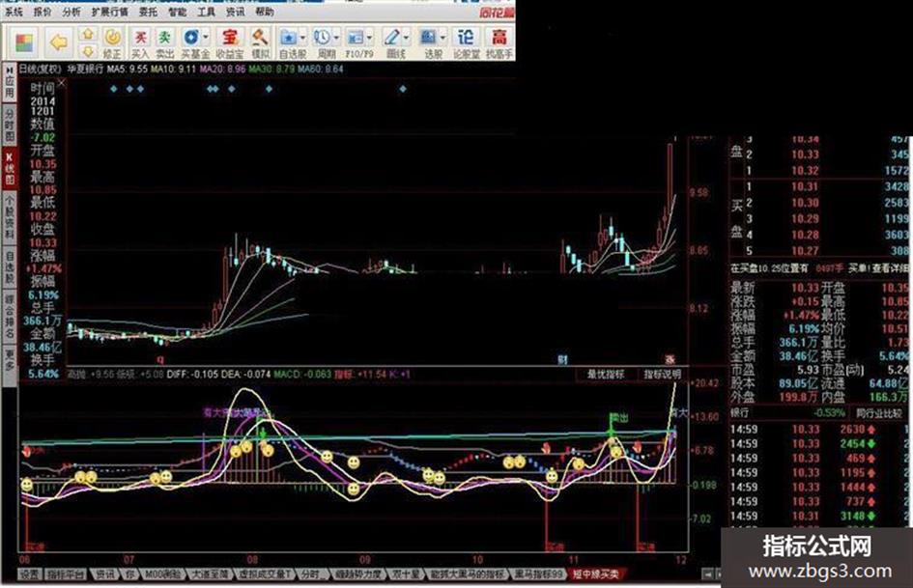Click the red up arrow on the 2630 trade row
Image resolution: width=913 pixels, height=588 pixels.
click(871, 430)
